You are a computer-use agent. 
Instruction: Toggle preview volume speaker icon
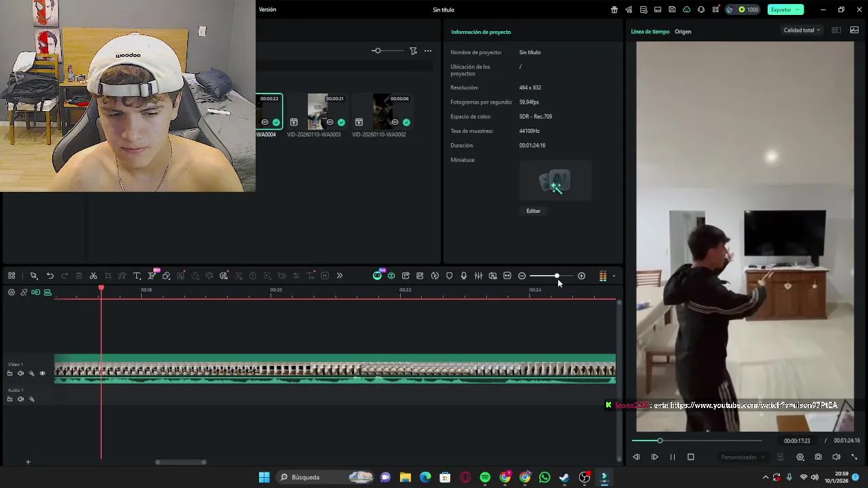click(x=836, y=457)
